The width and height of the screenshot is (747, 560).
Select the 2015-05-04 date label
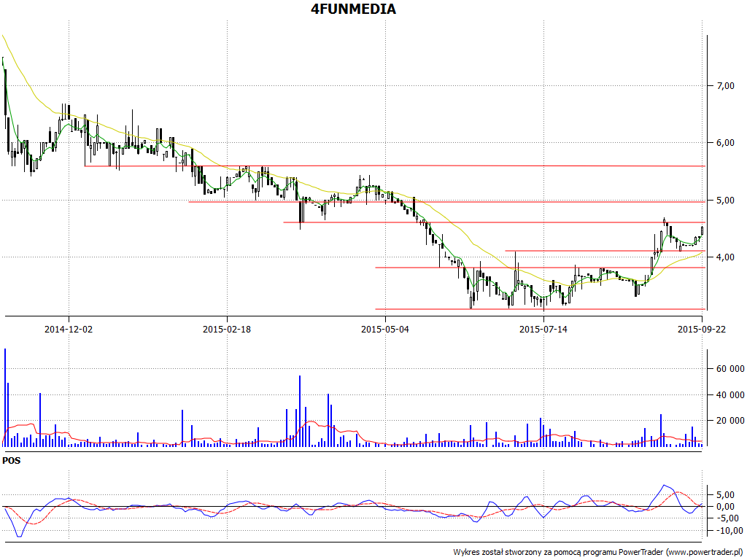tap(385, 329)
